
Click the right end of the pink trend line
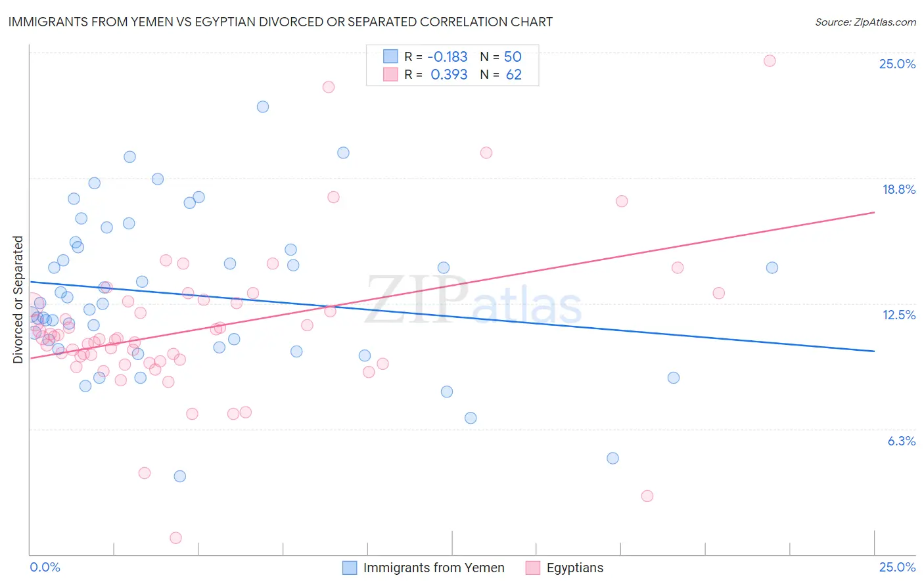(x=874, y=212)
